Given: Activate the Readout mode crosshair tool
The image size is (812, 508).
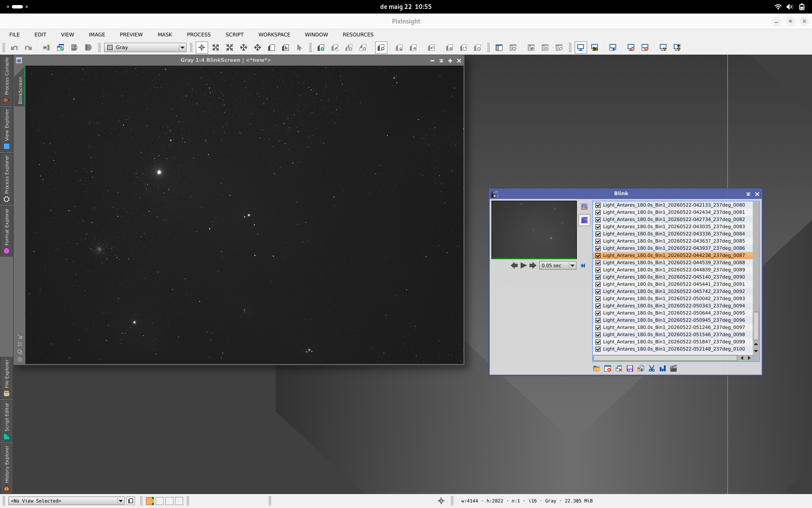Looking at the screenshot, I should coord(202,48).
